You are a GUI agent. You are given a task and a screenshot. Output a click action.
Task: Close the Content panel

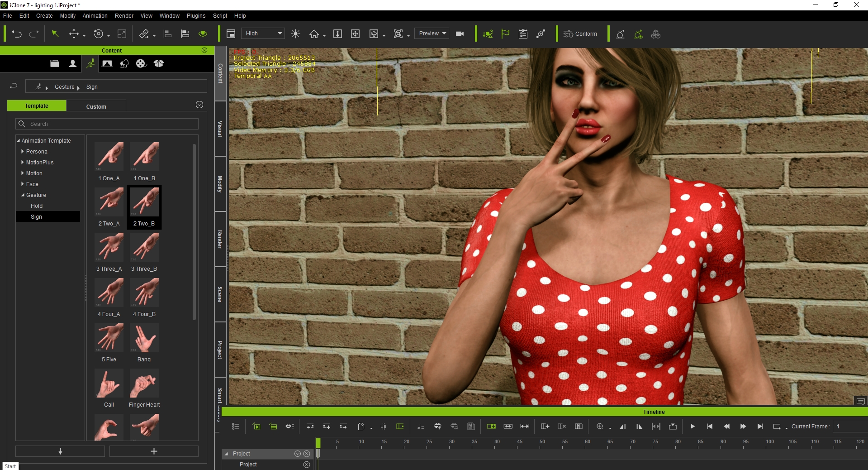coord(204,50)
